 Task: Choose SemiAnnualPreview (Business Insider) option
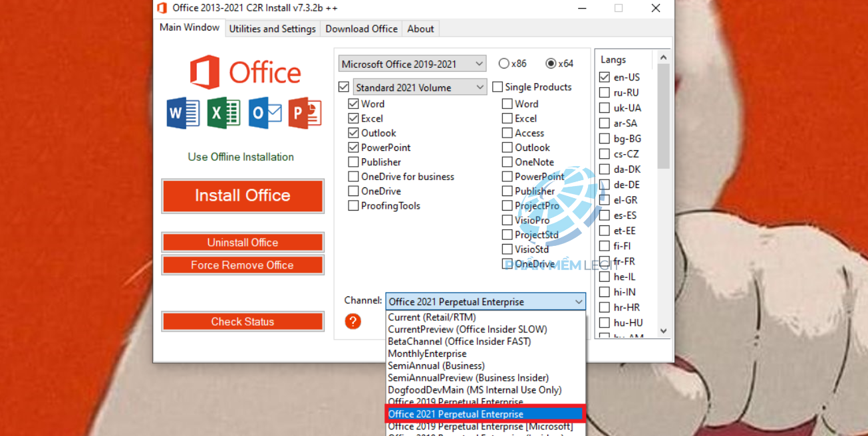click(x=486, y=378)
